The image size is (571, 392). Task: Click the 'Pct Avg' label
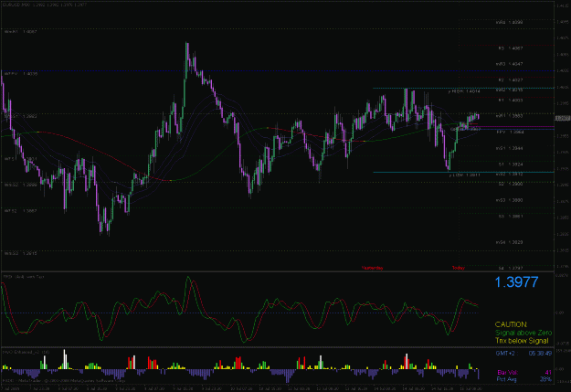tap(506, 379)
